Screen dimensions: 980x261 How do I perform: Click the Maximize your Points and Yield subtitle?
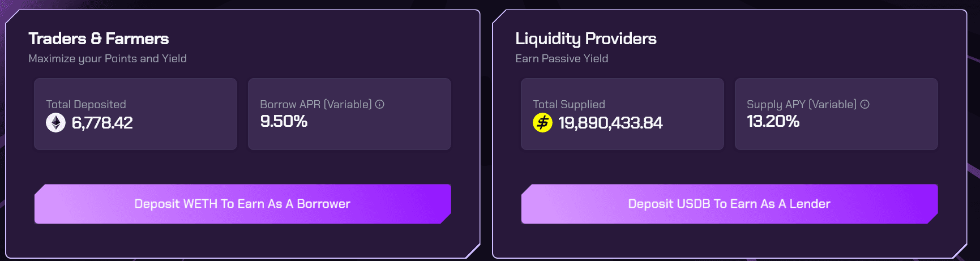pyautogui.click(x=108, y=58)
